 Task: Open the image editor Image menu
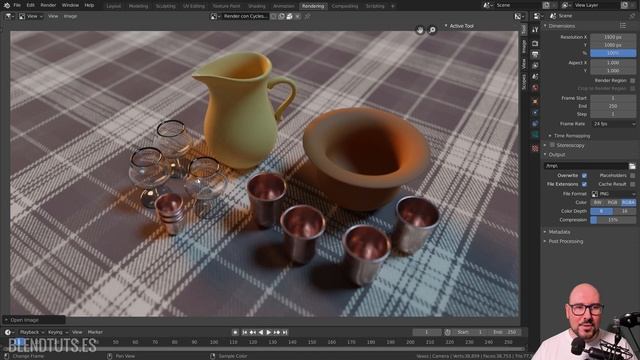70,16
